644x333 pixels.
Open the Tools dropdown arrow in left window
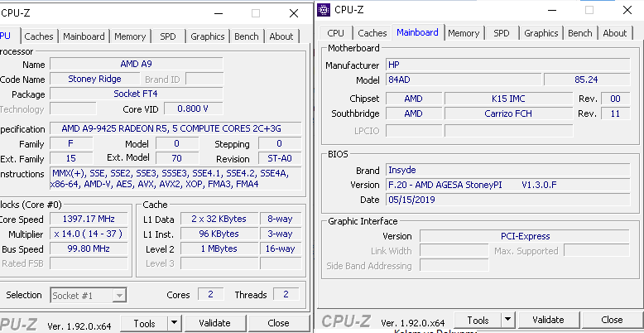click(175, 323)
